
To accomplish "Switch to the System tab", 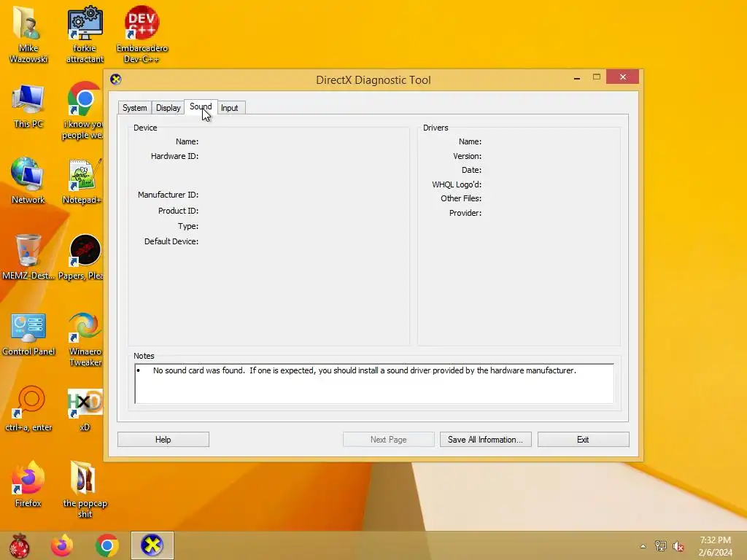I will tap(134, 108).
